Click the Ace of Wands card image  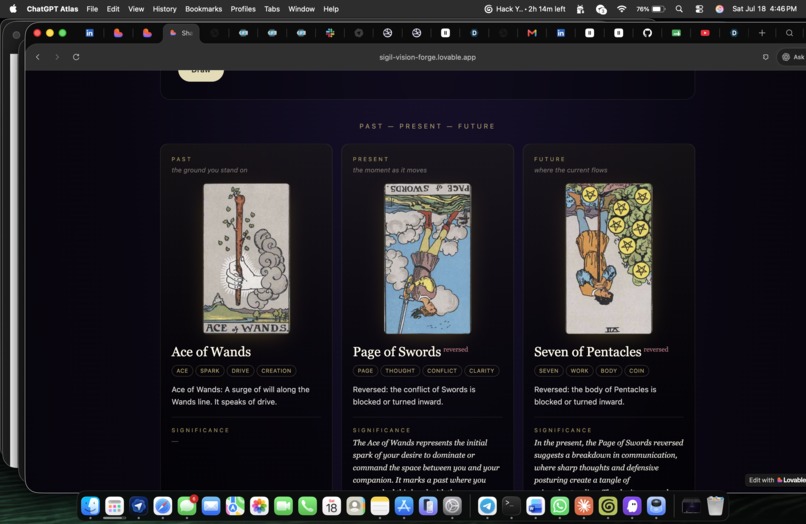[x=246, y=259]
